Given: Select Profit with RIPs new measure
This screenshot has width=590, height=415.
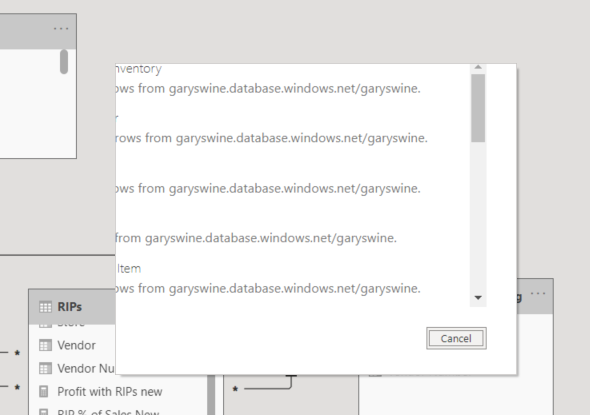Looking at the screenshot, I should click(x=109, y=392).
